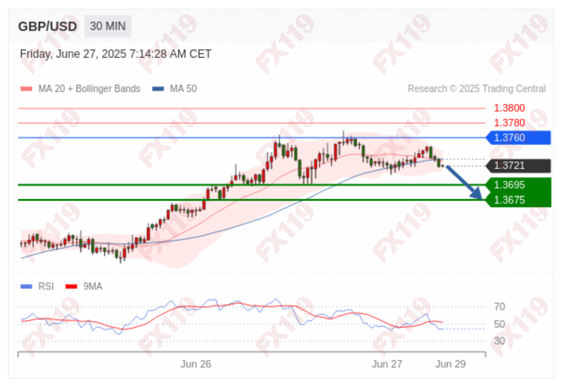Screen dimensions: 569x392
Task: Click the Jun 29 date axis label
Action: click(450, 364)
